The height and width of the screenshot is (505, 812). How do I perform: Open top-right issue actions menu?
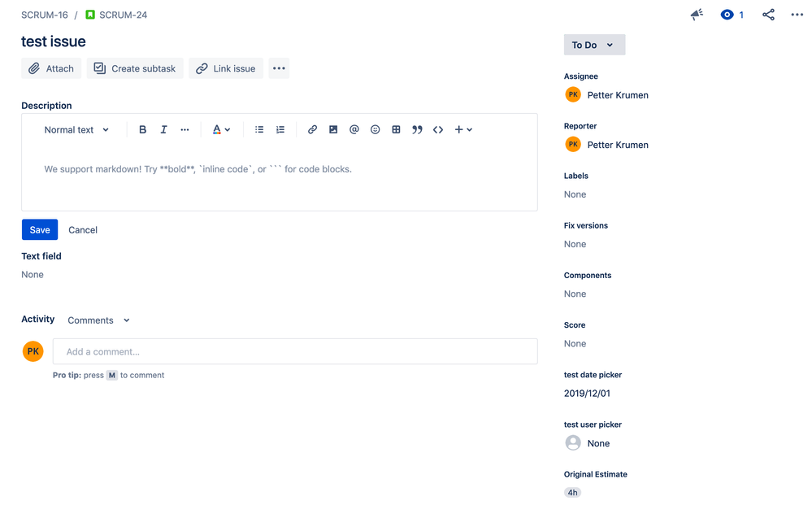(x=797, y=15)
